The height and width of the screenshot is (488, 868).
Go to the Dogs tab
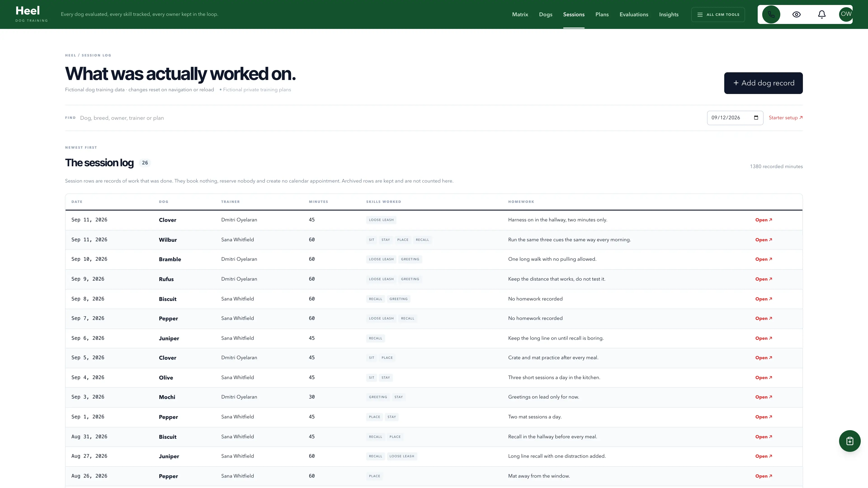[545, 14]
